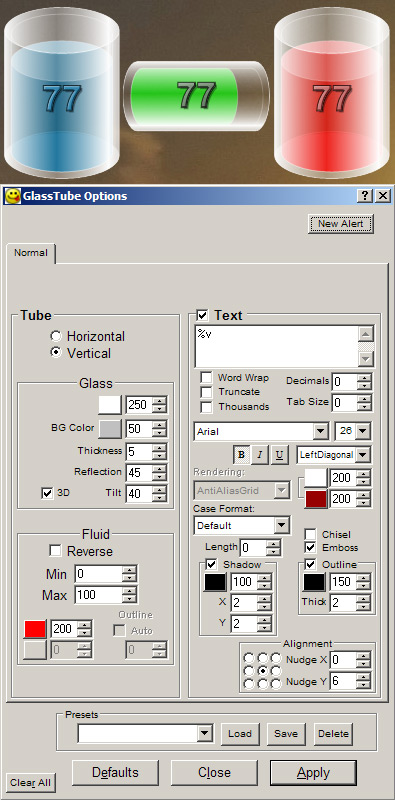Image resolution: width=395 pixels, height=800 pixels.
Task: Click the fluid Min value field
Action: (x=98, y=574)
